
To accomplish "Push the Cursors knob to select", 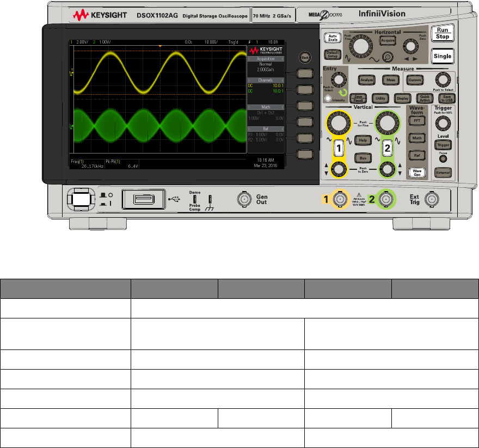I will coord(443,81).
